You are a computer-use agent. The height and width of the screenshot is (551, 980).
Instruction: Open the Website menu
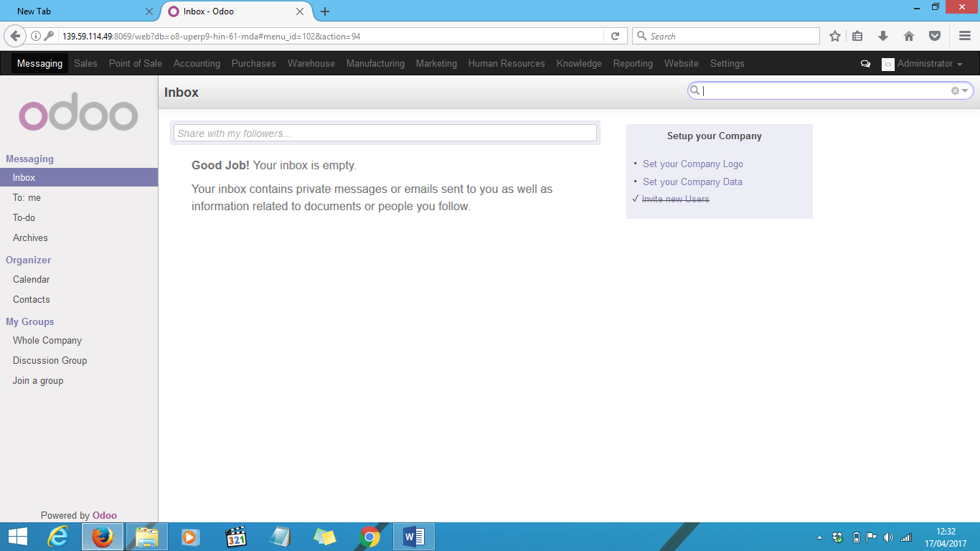click(x=682, y=64)
